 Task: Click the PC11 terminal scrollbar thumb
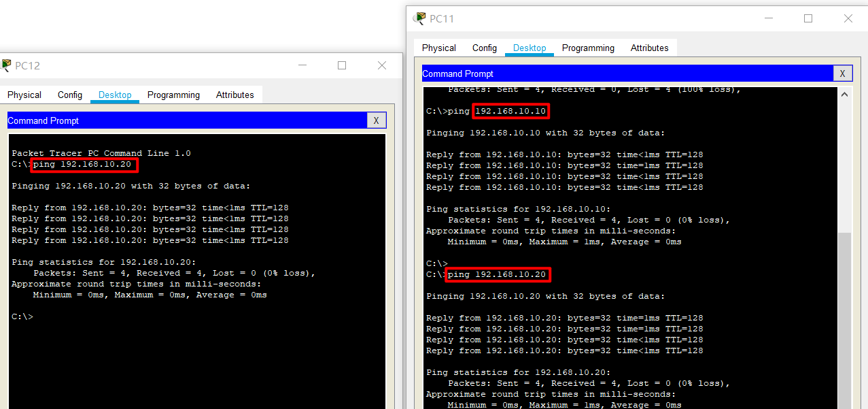pyautogui.click(x=845, y=320)
